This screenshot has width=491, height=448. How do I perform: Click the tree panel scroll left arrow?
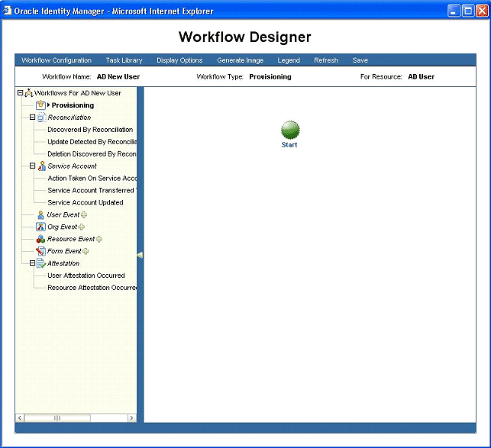pos(20,418)
